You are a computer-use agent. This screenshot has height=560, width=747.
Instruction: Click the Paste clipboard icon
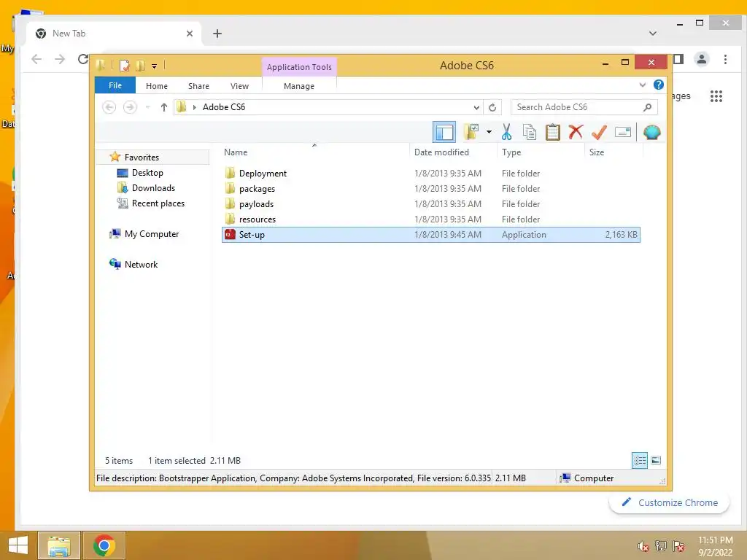tap(553, 132)
